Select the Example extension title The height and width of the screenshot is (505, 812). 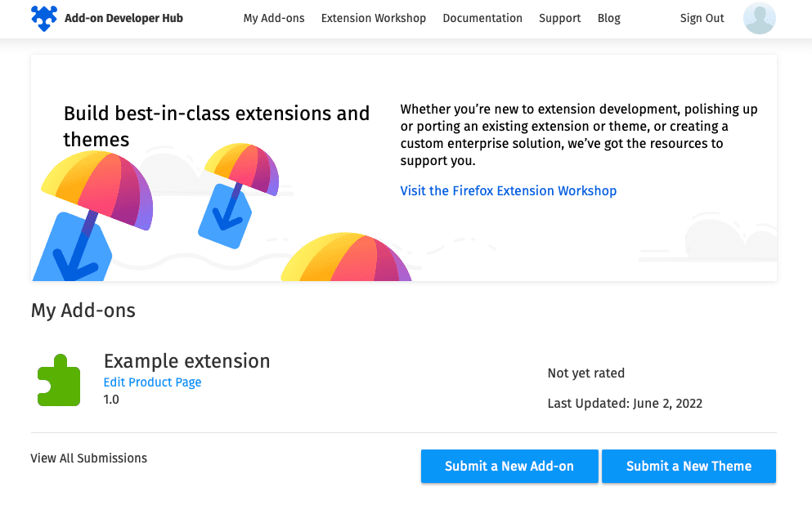[x=186, y=360]
